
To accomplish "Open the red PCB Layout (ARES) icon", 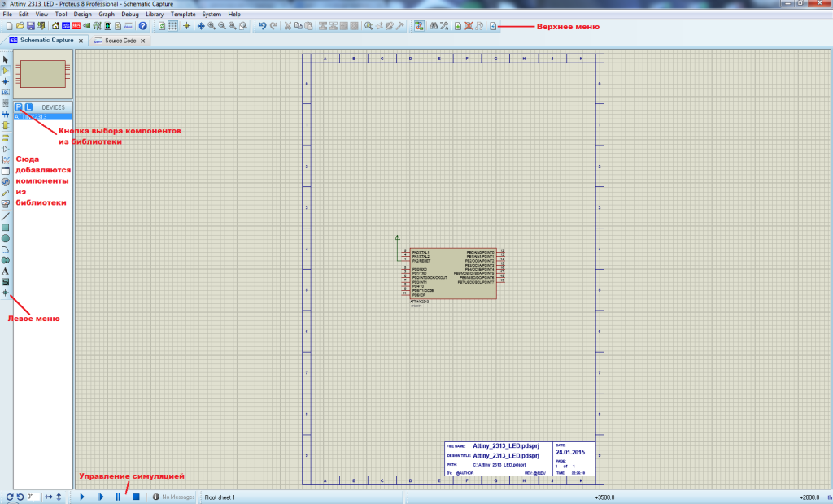I will coord(76,26).
